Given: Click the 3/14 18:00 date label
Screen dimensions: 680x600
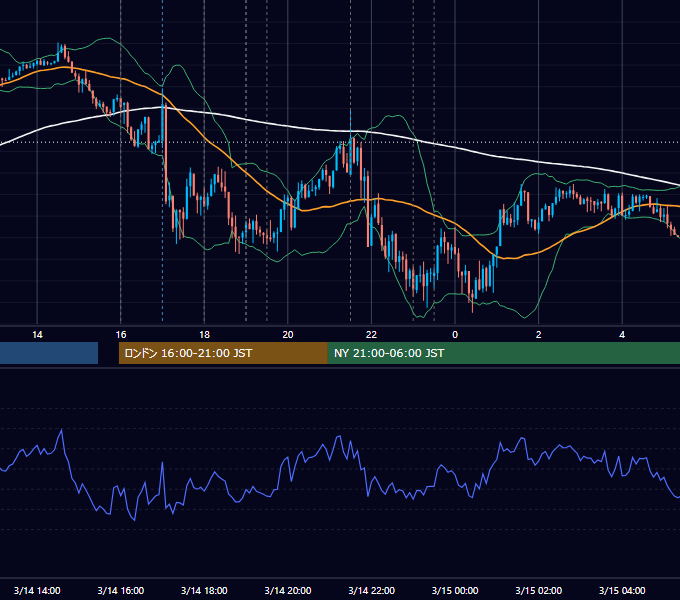Looking at the screenshot, I should coord(204,590).
